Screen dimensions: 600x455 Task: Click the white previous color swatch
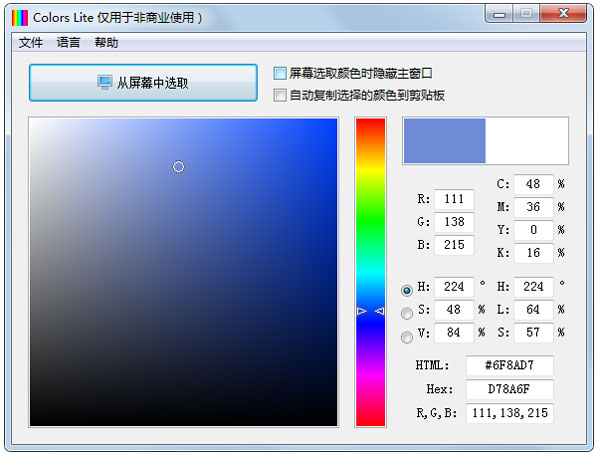[527, 141]
